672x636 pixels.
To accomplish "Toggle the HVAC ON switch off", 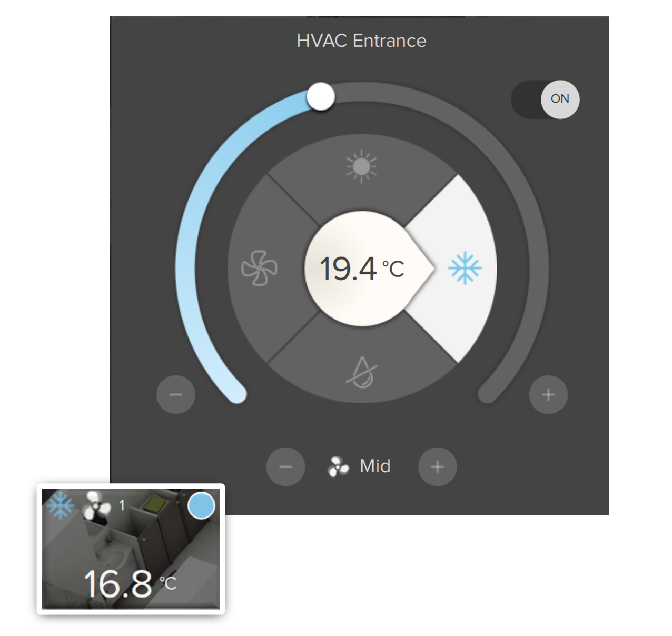I will click(x=545, y=99).
